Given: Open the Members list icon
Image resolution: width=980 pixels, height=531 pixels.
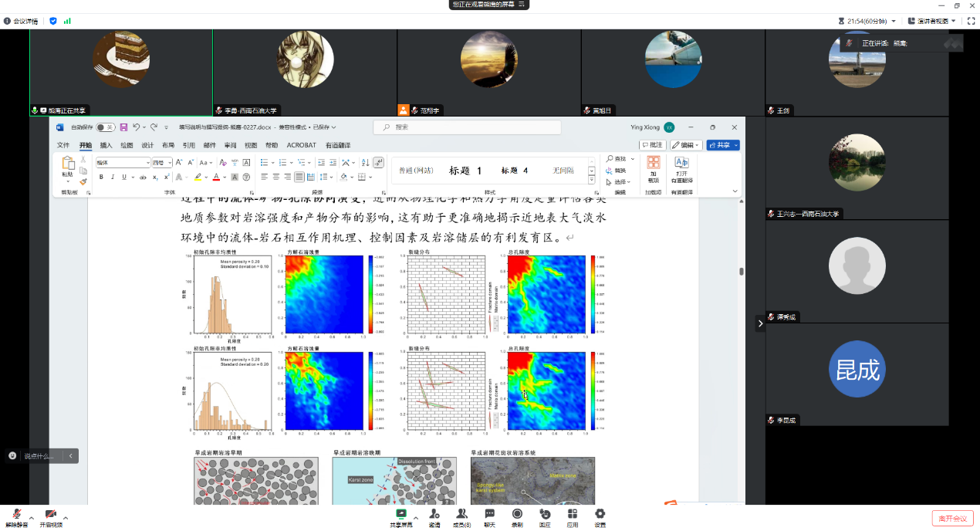Looking at the screenshot, I should [461, 514].
